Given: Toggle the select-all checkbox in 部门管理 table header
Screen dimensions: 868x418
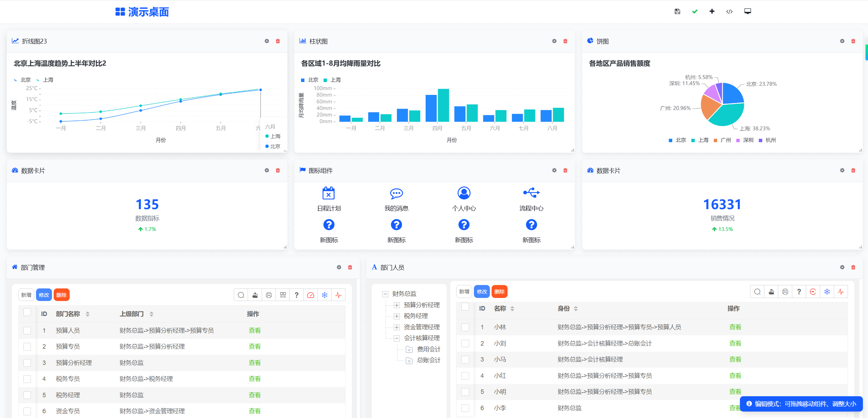Looking at the screenshot, I should click(27, 312).
